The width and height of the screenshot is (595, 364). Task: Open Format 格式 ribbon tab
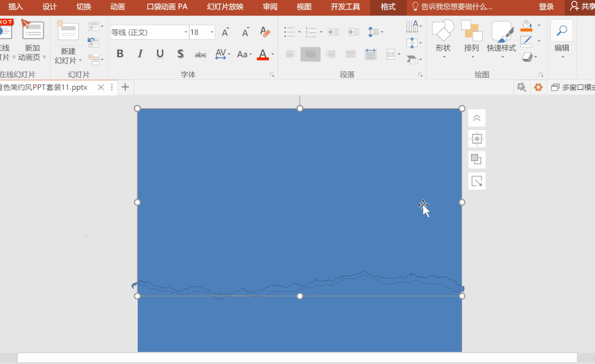pos(388,7)
